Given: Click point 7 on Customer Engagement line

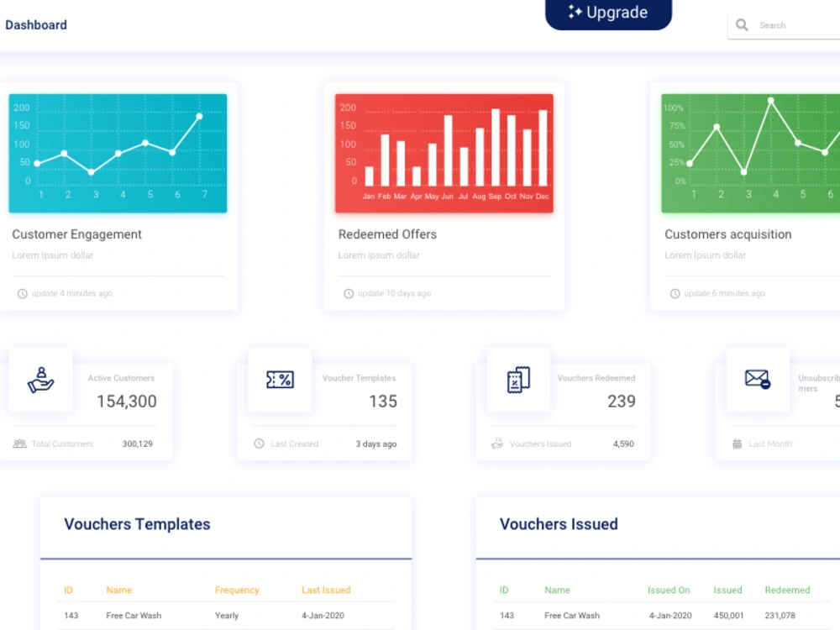Looking at the screenshot, I should pos(199,116).
